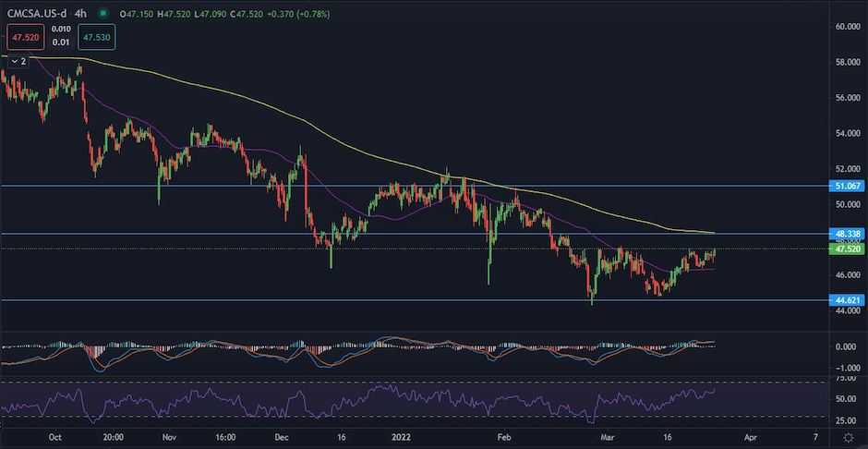Click the 50.000 price axis label
The height and width of the screenshot is (449, 868).
(849, 204)
